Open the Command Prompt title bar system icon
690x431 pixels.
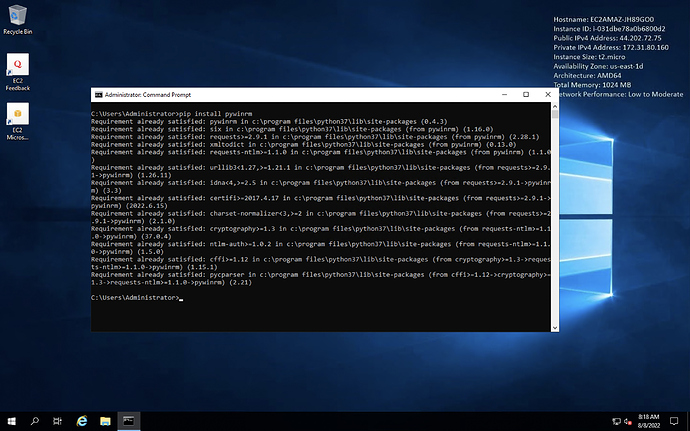click(99, 95)
